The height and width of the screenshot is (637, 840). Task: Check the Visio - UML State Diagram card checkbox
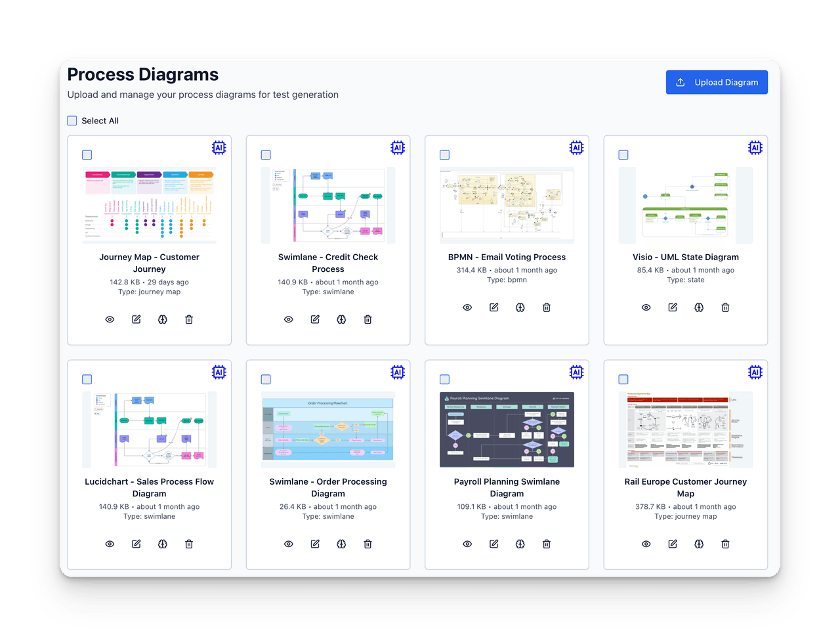pyautogui.click(x=623, y=155)
